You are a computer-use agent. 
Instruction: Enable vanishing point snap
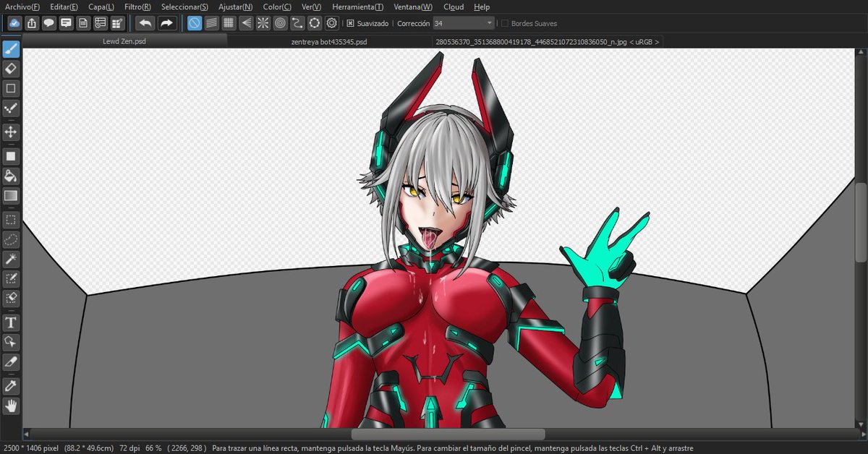[x=246, y=23]
